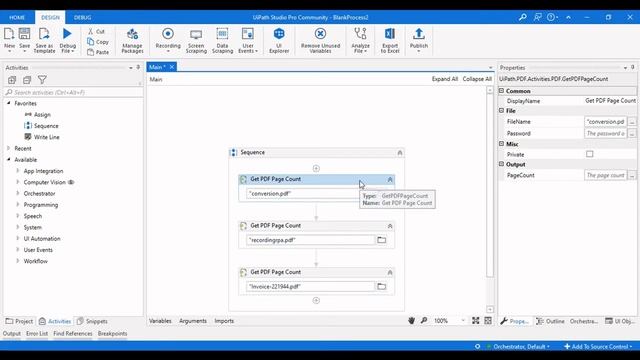The width and height of the screenshot is (640, 360).
Task: Cut the selected activity
Action: pos(96,31)
